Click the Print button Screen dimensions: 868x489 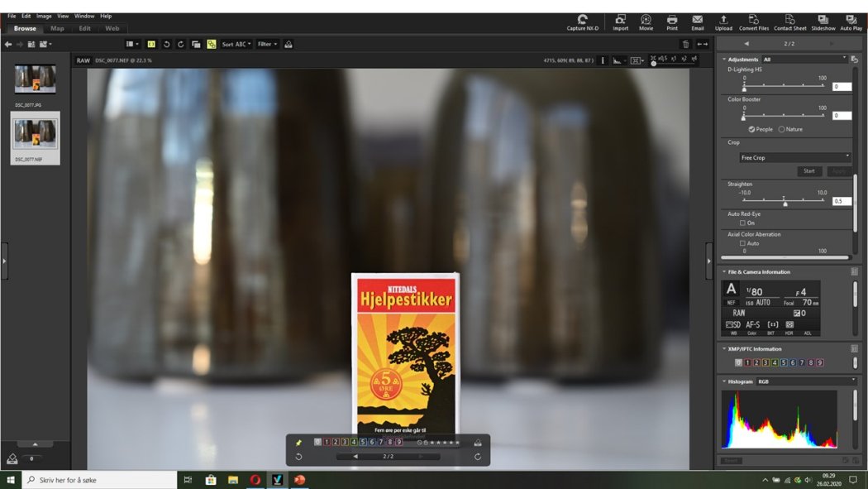[x=672, y=22]
